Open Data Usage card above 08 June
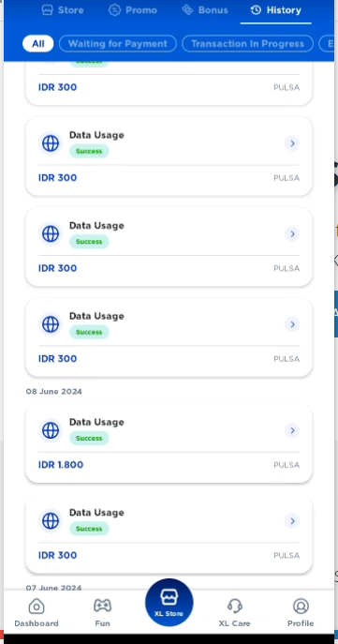Viewport: 338px width, 644px height. [x=169, y=337]
